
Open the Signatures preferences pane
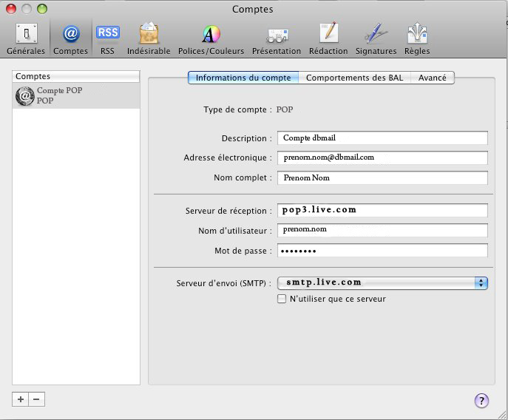pos(376,38)
